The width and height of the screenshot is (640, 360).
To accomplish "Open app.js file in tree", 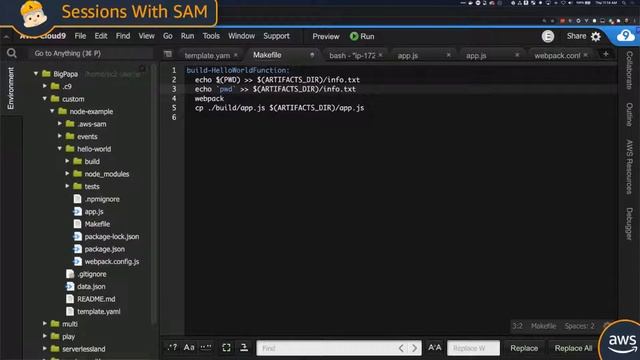I will (x=94, y=211).
